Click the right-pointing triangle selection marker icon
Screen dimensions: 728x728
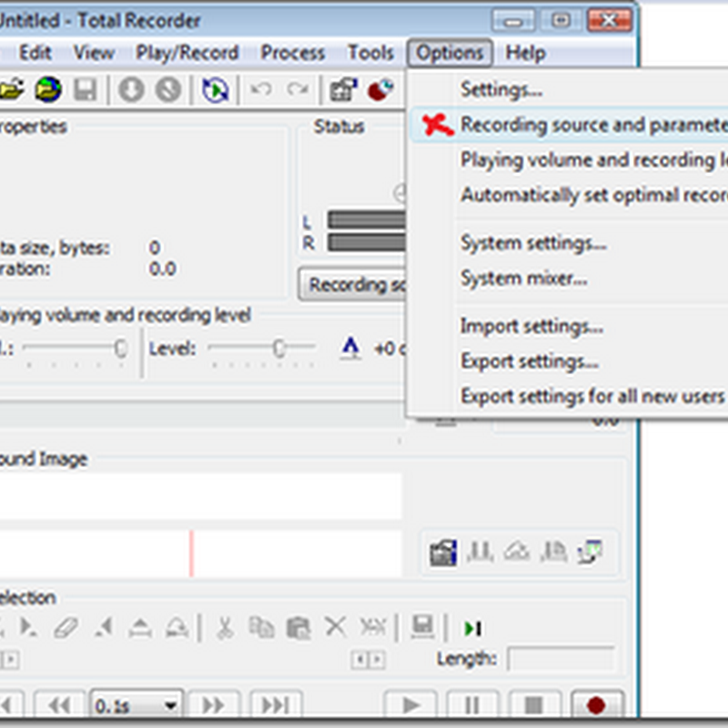click(28, 627)
